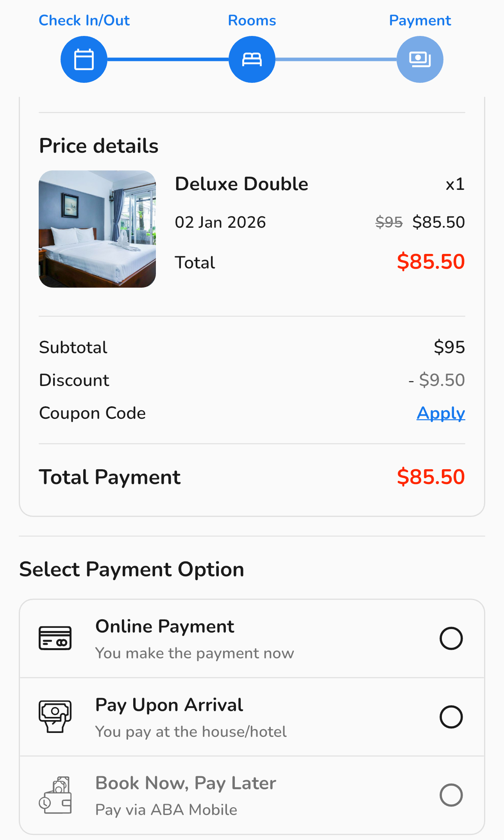Viewport: 504px width, 840px height.
Task: Select Book Now, Pay Later radio button
Action: click(451, 795)
